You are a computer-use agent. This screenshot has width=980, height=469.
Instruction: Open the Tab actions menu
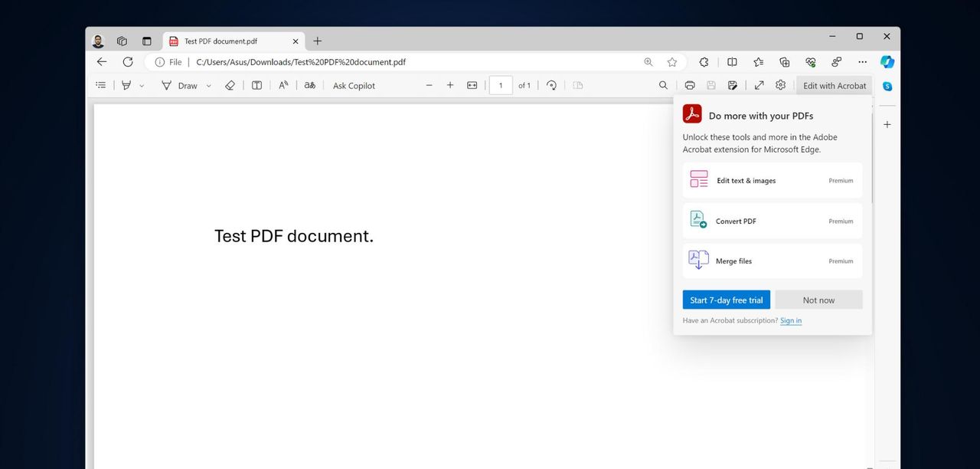click(x=147, y=41)
